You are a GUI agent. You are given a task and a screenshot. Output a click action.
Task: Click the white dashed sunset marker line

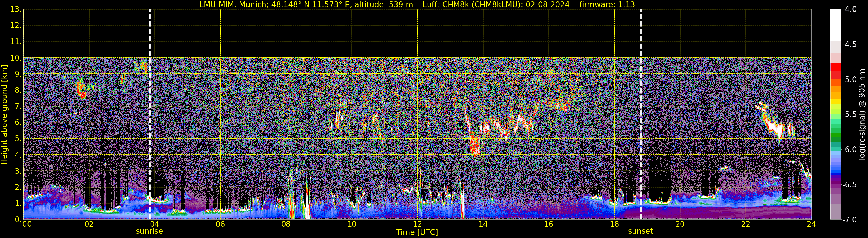coord(641,114)
